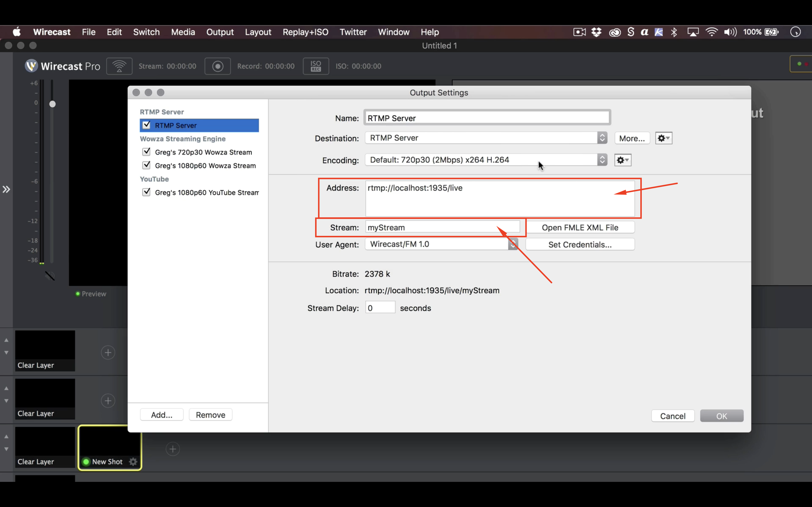
Task: Click the Record button icon
Action: tap(217, 66)
